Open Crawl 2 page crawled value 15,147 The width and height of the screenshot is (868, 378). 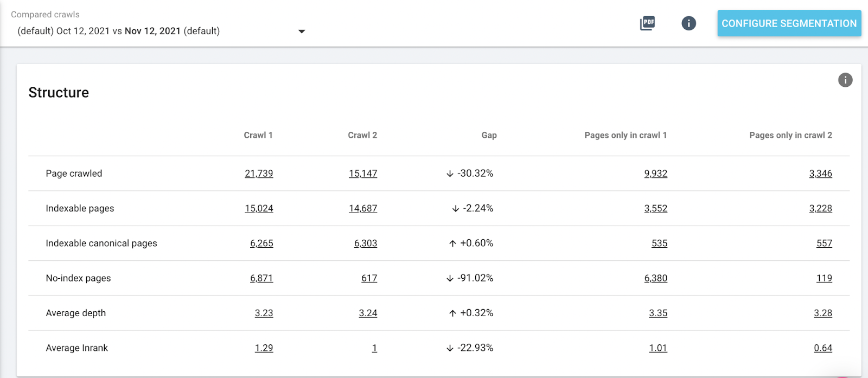(363, 174)
